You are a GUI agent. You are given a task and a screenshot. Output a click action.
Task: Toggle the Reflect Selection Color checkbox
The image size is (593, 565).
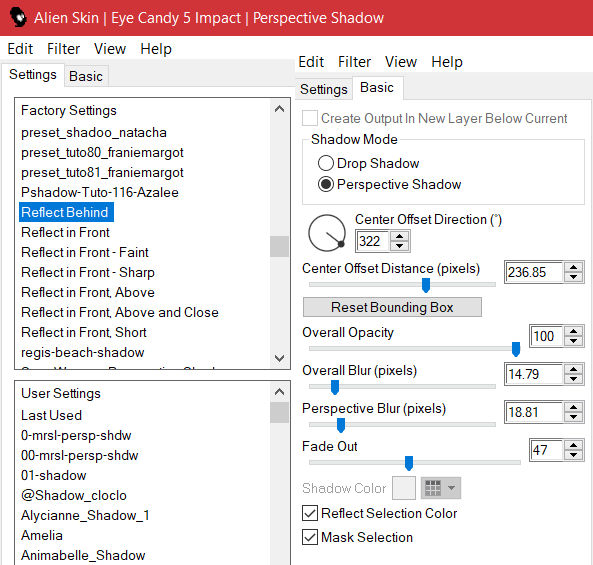[x=310, y=513]
